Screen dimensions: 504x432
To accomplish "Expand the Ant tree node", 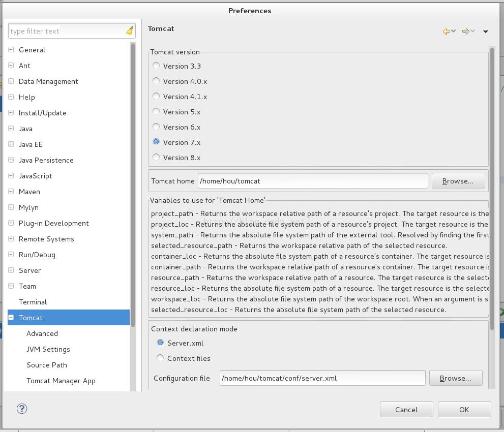I will (11, 65).
